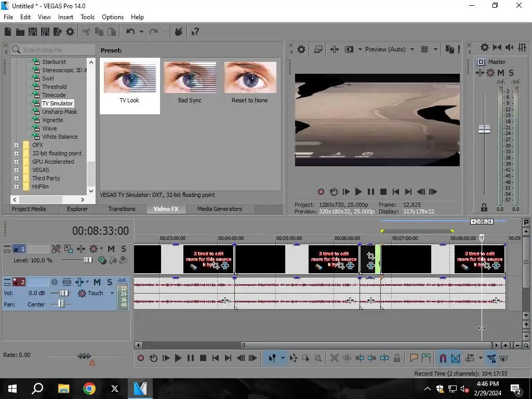Open Master bus audio properties gear

click(x=485, y=47)
